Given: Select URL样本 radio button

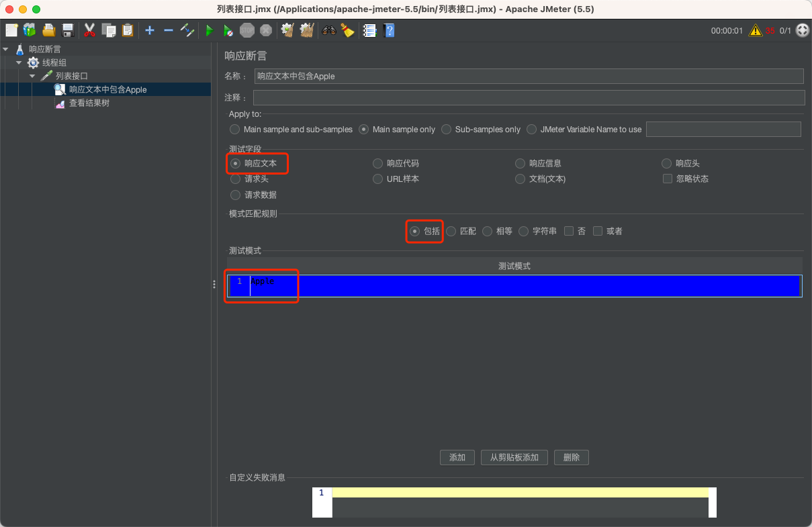Looking at the screenshot, I should (x=378, y=179).
